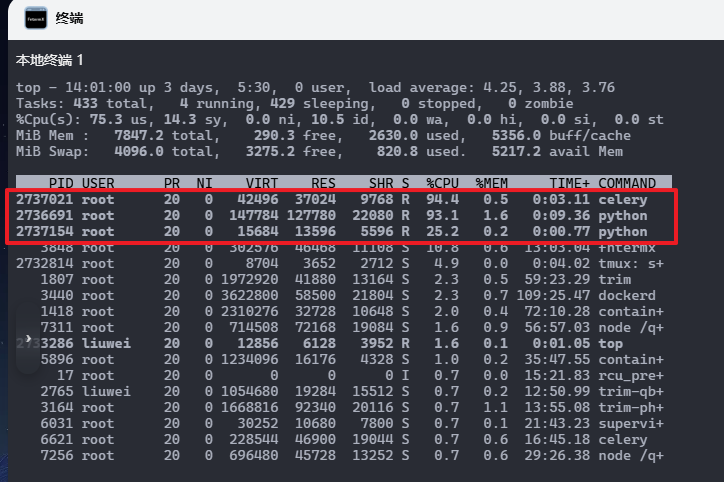Switch to the 本地终端 1 tab

(50, 61)
